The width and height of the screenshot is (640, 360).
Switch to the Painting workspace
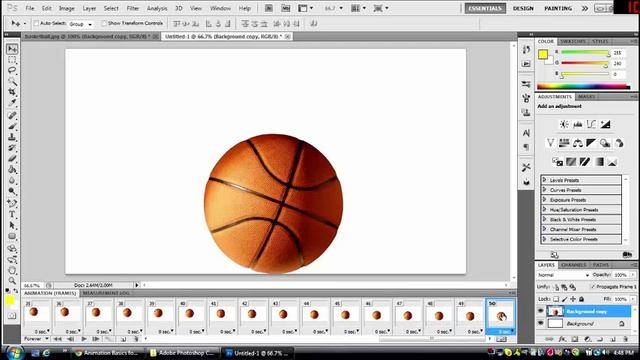click(x=558, y=8)
